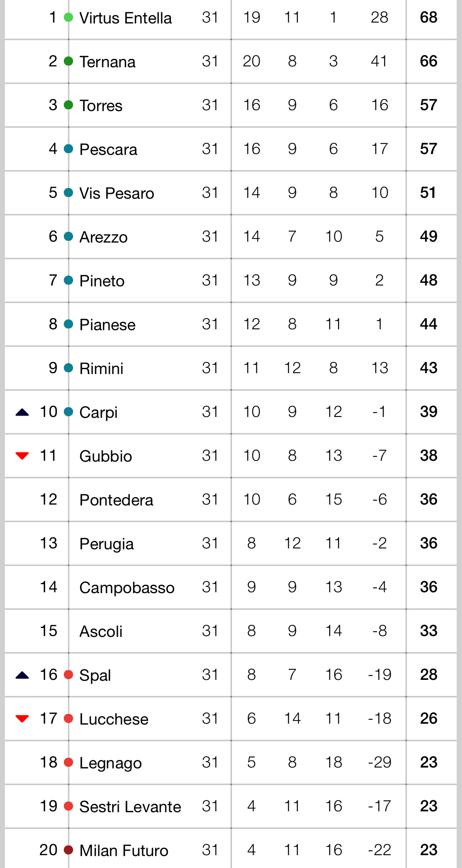Viewport: 462px width, 868px height.
Task: Tap the red dot next to Legnago
Action: point(68,762)
